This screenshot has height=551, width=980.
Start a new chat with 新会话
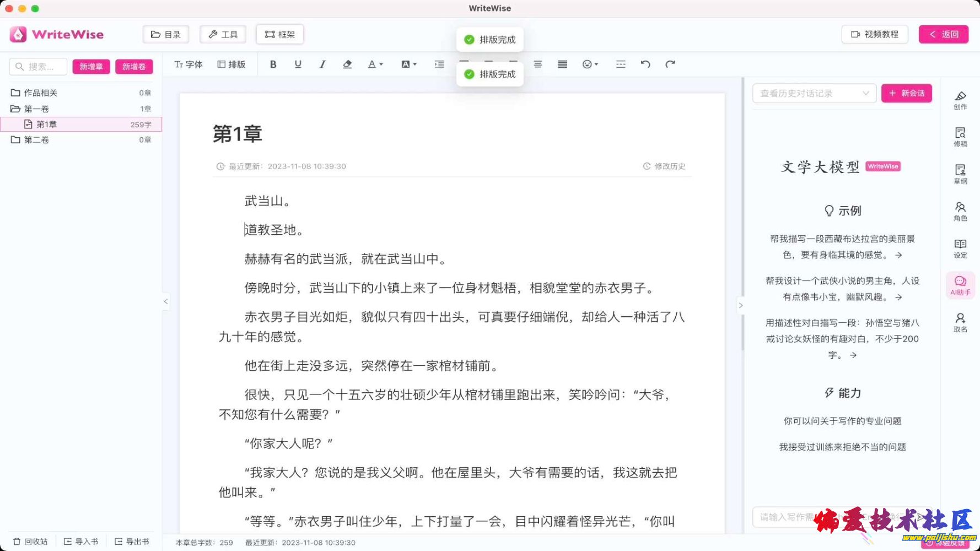[907, 93]
